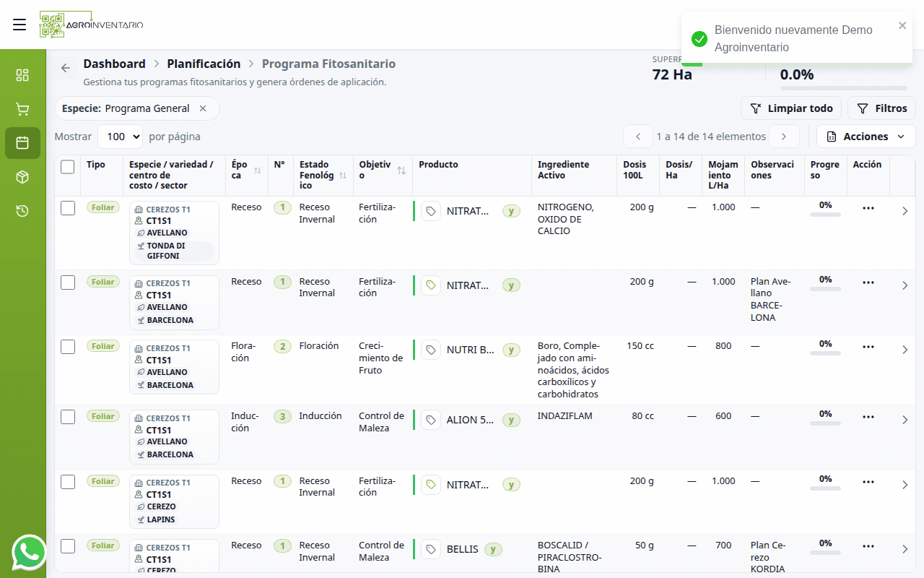The height and width of the screenshot is (578, 924).
Task: Open the dashboard grid sidebar icon
Action: (x=22, y=75)
